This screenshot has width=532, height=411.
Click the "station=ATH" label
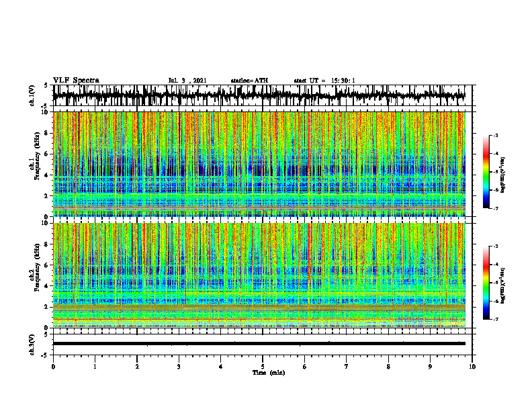coord(249,81)
